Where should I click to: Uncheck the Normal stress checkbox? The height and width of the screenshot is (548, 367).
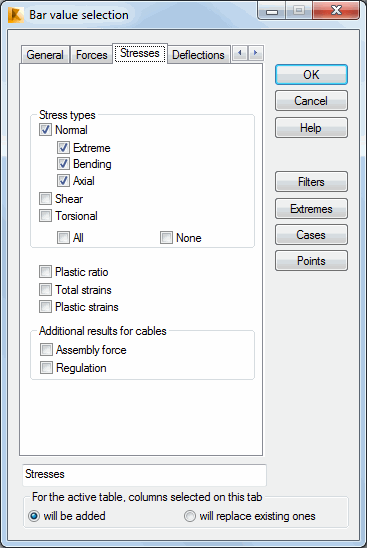pyautogui.click(x=45, y=130)
